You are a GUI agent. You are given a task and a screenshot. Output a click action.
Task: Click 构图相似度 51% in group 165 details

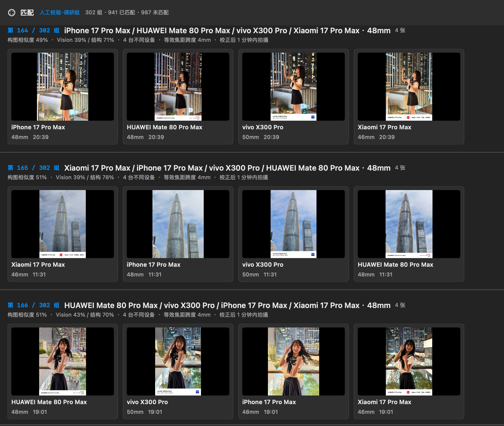27,177
